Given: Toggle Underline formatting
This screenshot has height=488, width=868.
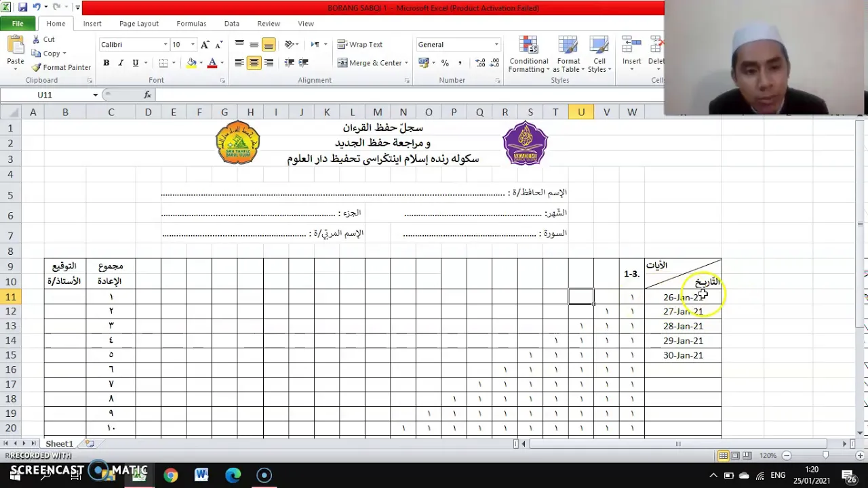Looking at the screenshot, I should [x=136, y=63].
